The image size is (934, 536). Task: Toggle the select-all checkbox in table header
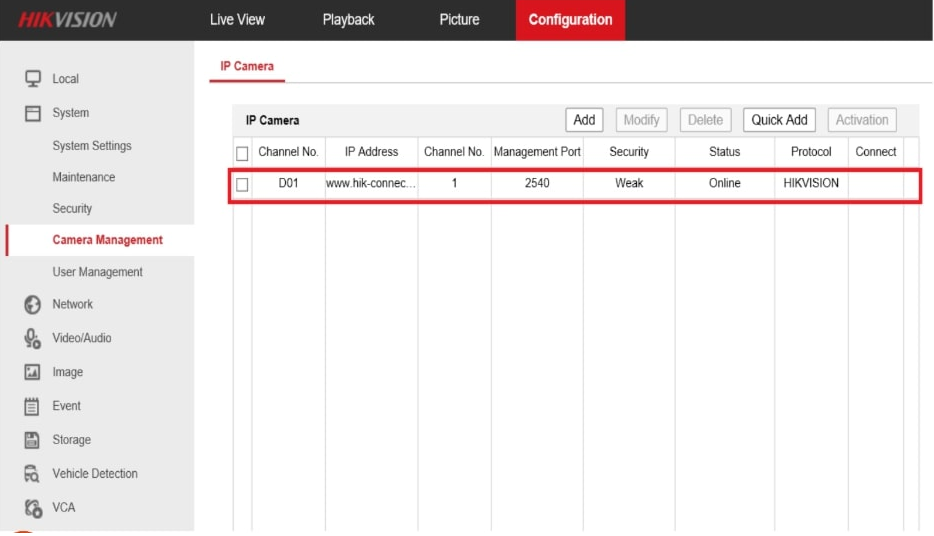point(242,153)
